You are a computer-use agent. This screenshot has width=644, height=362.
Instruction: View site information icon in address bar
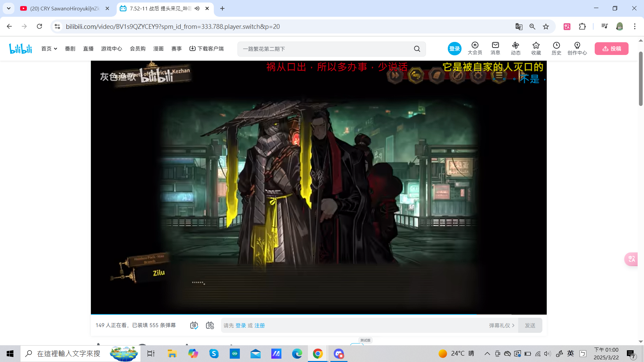[57, 26]
